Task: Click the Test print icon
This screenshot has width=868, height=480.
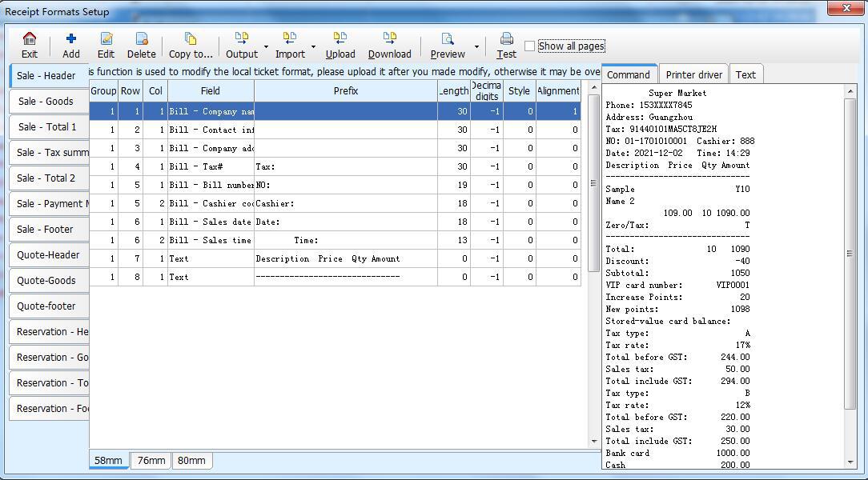Action: pyautogui.click(x=506, y=46)
